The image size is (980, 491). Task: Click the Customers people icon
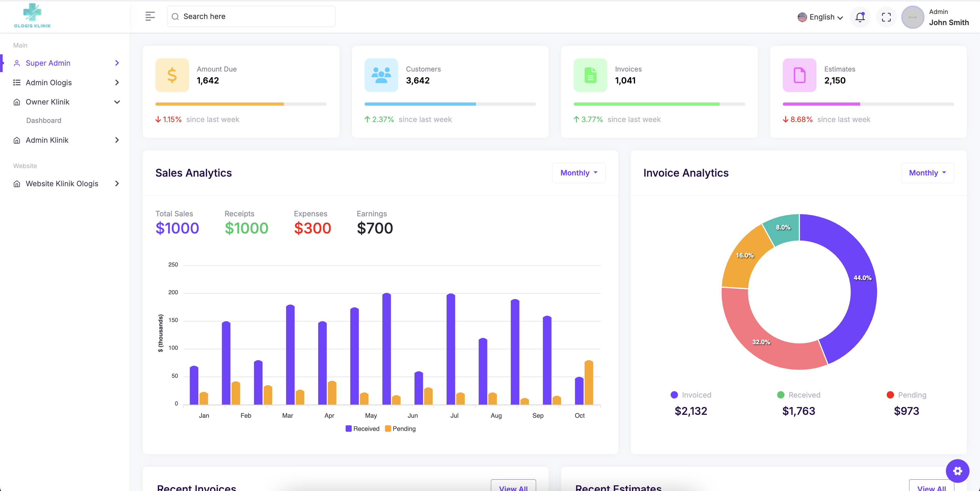pyautogui.click(x=381, y=75)
